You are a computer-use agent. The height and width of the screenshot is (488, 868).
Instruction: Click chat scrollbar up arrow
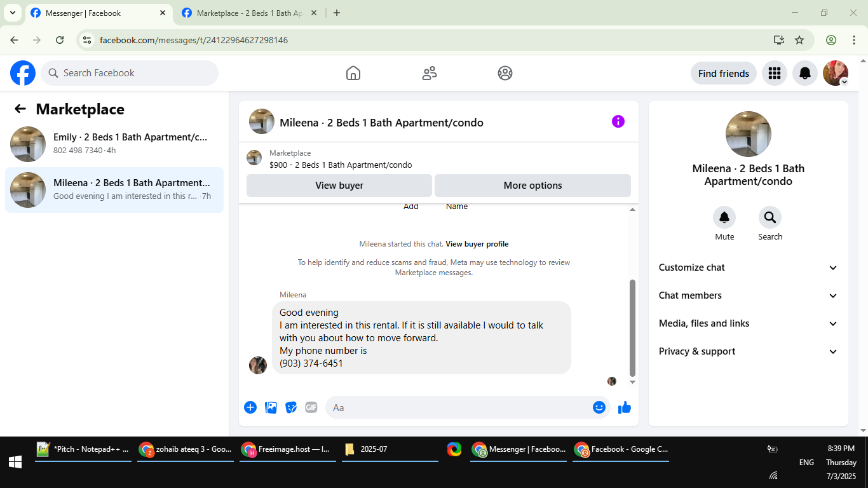[x=632, y=209]
